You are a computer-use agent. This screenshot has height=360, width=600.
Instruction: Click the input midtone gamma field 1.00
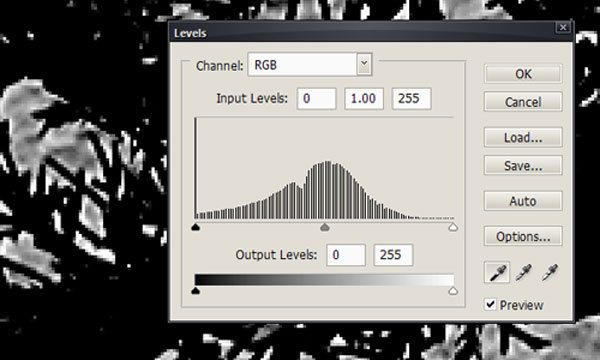364,99
